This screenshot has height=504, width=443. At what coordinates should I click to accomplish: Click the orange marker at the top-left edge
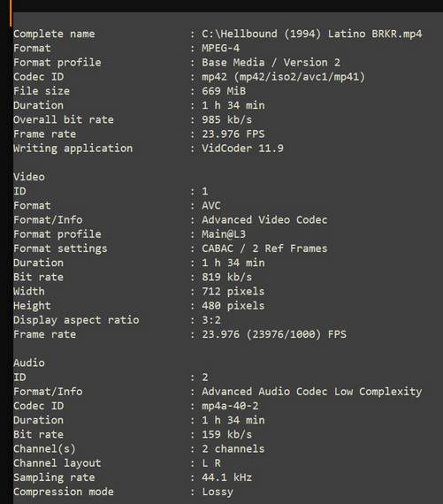(x=11, y=13)
